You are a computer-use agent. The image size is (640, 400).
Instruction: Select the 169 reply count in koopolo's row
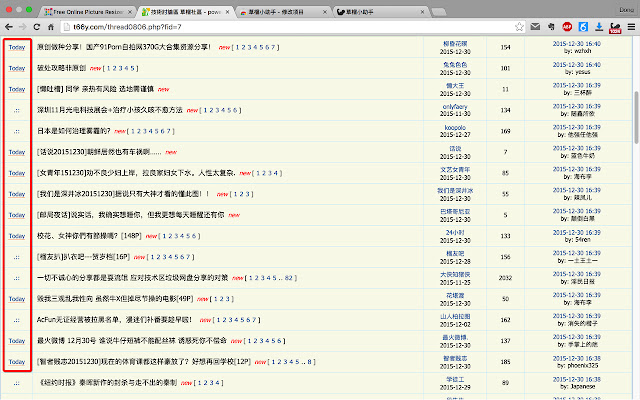tap(505, 131)
